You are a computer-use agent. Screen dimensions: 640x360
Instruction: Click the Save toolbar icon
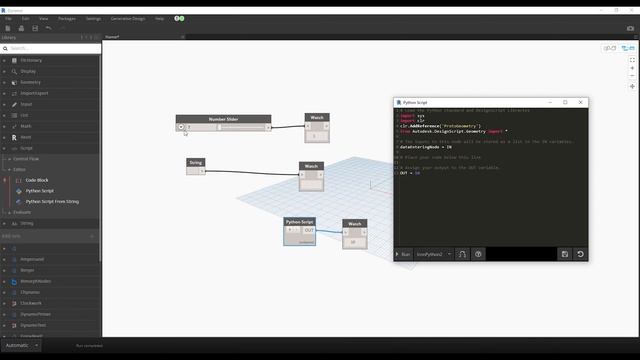tap(35, 28)
